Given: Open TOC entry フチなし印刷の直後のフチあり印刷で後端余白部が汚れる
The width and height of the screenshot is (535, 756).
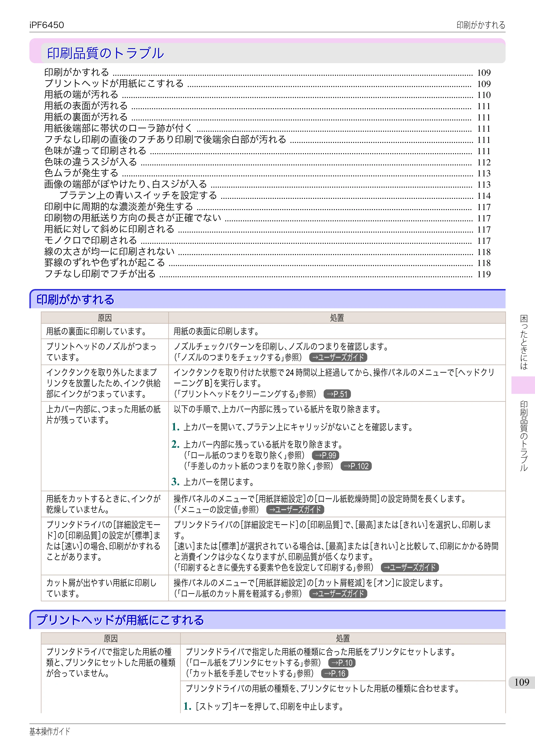Looking at the screenshot, I should coord(267,139).
